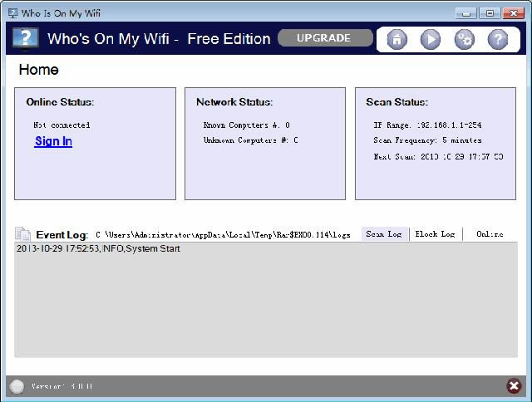532x402 pixels.
Task: Click the Home page heading
Action: [x=39, y=70]
